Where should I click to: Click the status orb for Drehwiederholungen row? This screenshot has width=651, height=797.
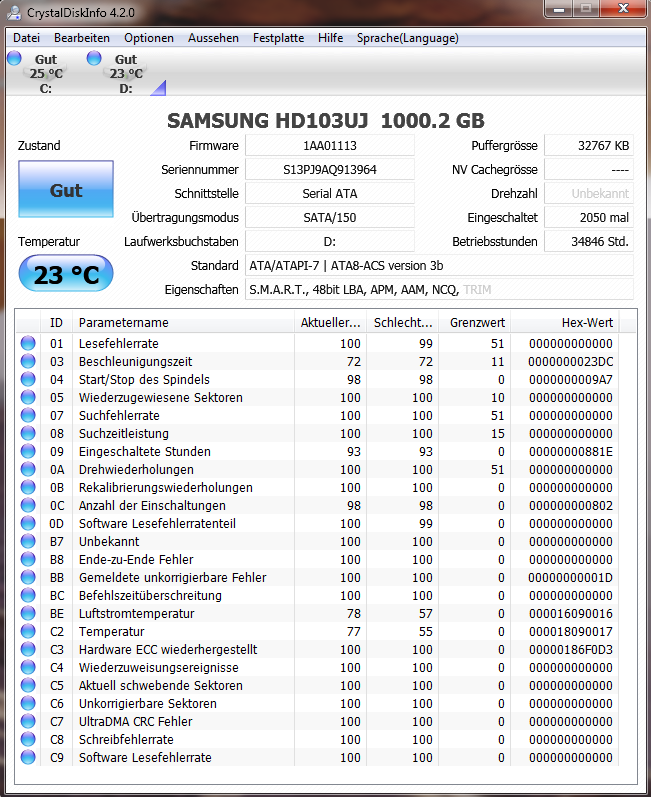click(28, 469)
